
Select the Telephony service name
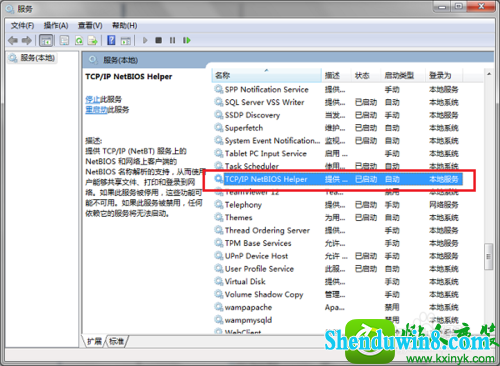tap(243, 205)
